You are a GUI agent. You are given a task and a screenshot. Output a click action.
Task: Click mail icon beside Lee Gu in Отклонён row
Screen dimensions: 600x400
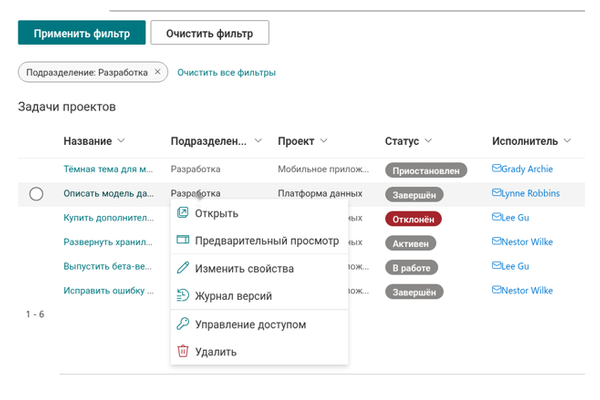tap(496, 217)
